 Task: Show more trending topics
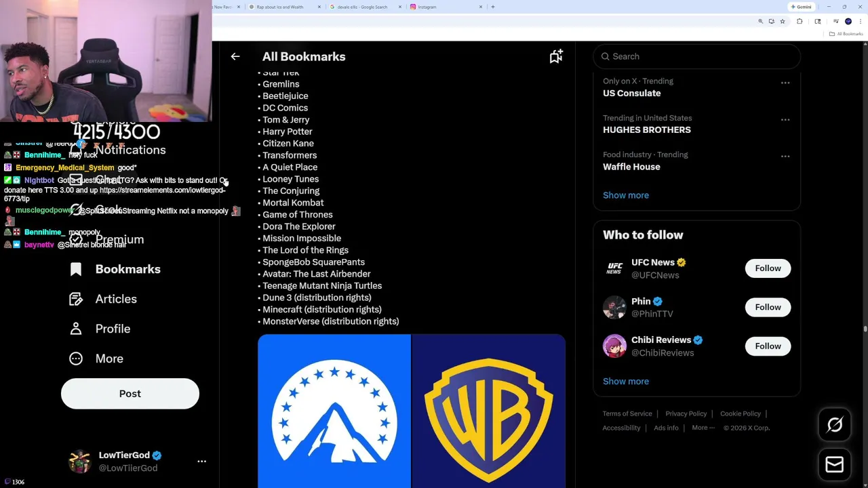point(626,195)
